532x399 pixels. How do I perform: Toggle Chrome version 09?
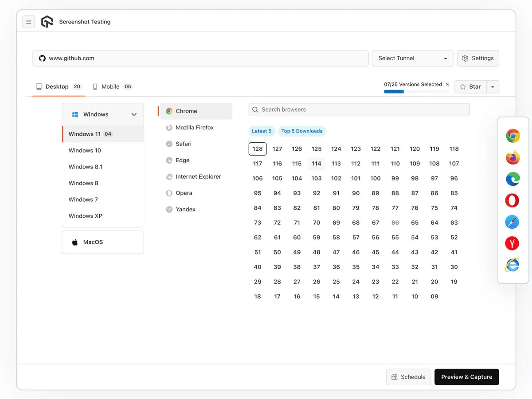[434, 297]
